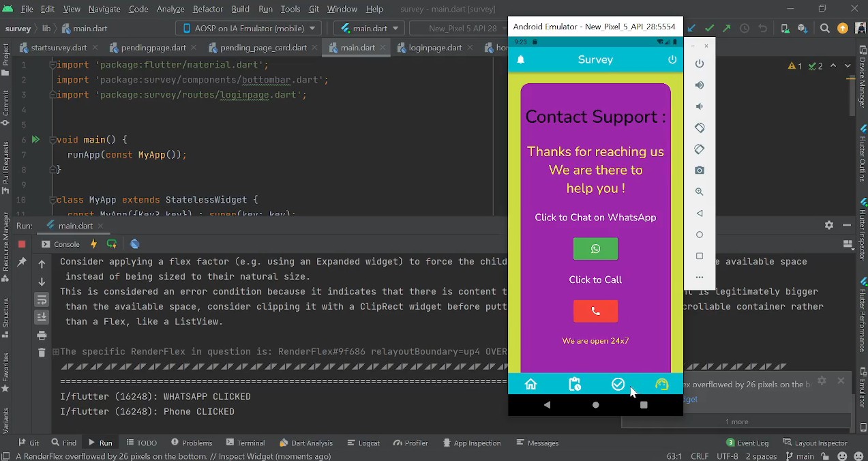868x461 pixels.
Task: Switch to the loginpage.dart editor tab
Action: (x=436, y=48)
